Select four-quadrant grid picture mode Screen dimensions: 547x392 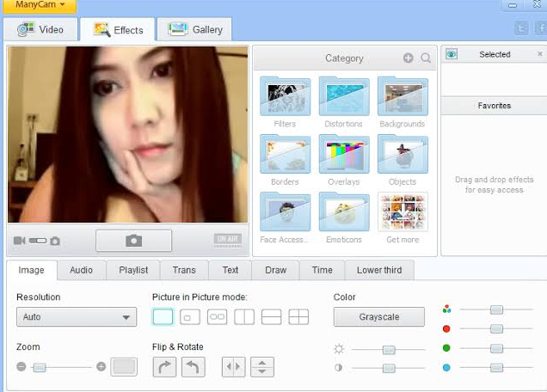coord(298,316)
